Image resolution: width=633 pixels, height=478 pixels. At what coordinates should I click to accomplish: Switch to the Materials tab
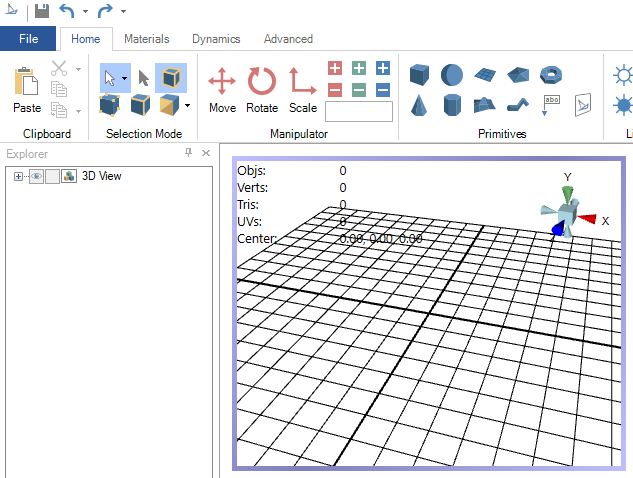(x=146, y=39)
